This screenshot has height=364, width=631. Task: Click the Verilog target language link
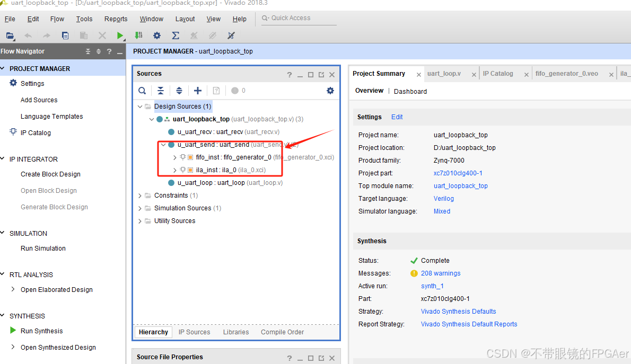pyautogui.click(x=443, y=199)
